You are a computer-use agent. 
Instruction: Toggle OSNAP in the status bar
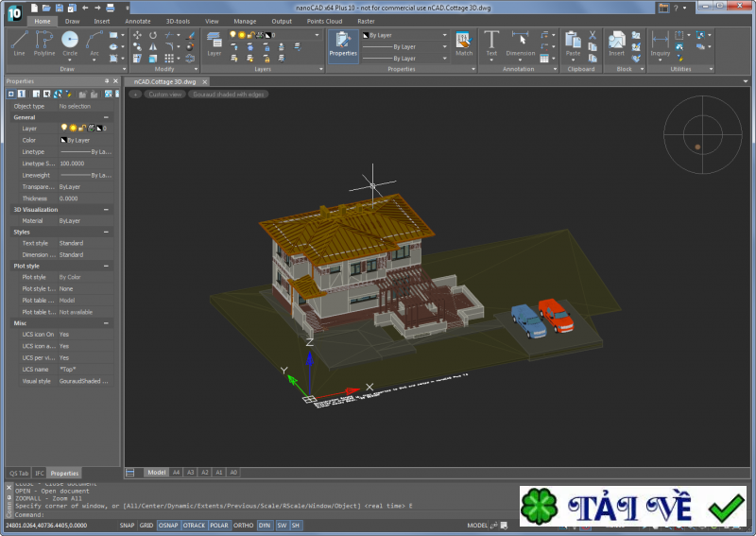click(x=168, y=525)
